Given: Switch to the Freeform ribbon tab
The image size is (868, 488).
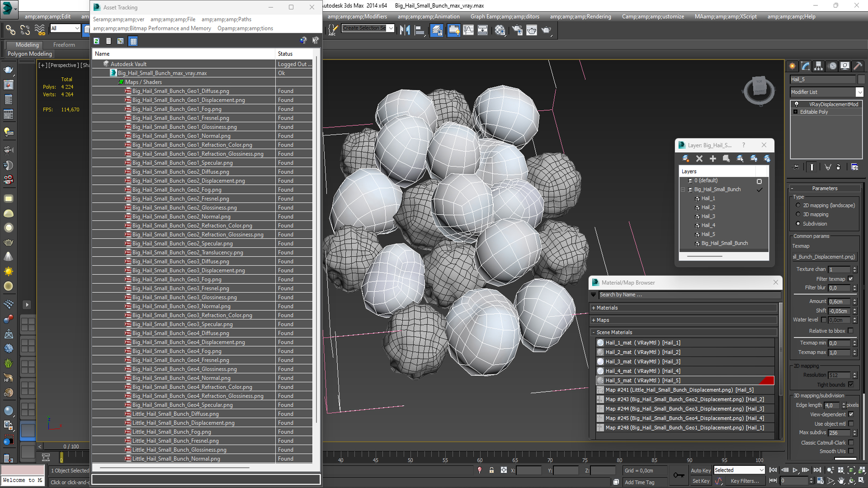Looking at the screenshot, I should (x=64, y=45).
